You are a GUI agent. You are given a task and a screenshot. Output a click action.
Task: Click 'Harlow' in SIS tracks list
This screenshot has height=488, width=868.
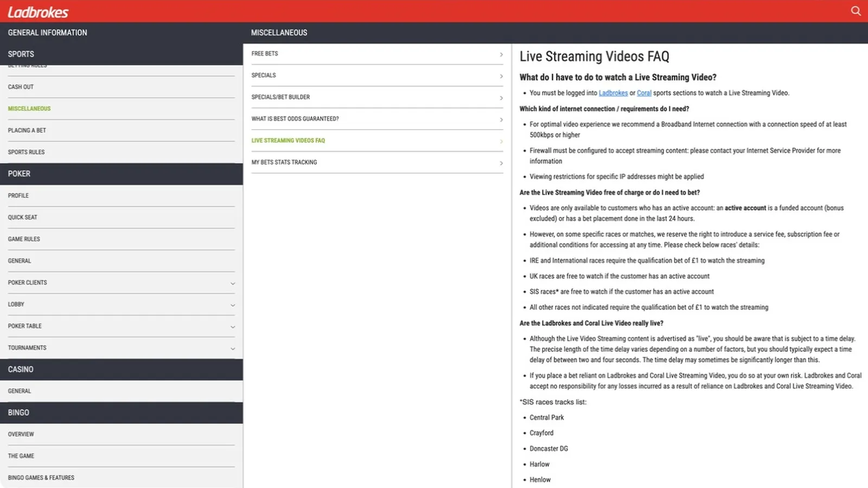click(539, 464)
